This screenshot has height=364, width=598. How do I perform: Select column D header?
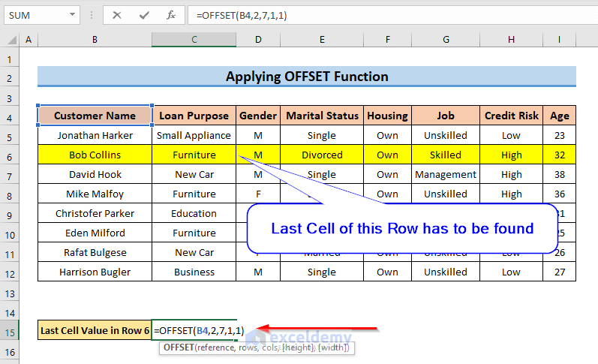258,40
